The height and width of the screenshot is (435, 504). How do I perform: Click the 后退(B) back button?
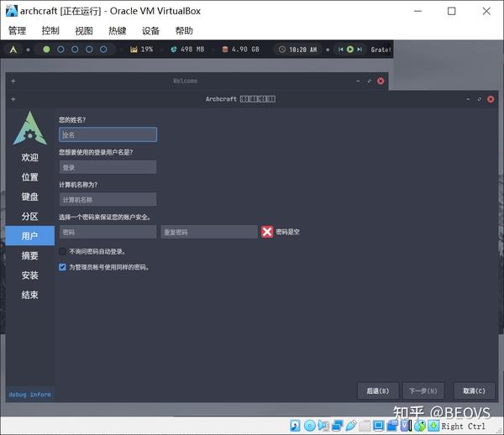378,390
